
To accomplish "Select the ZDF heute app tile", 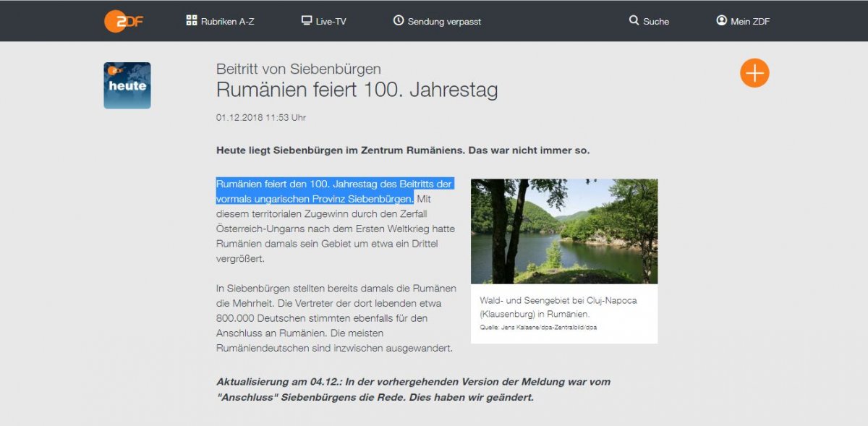I will (127, 85).
